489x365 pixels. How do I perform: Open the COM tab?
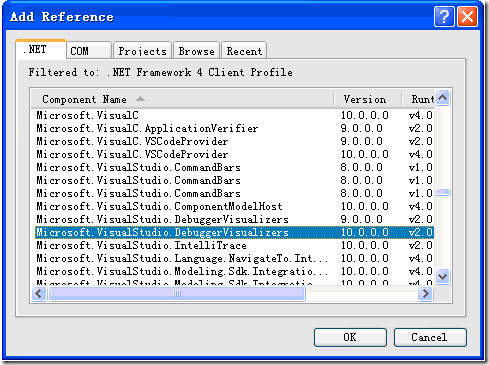pyautogui.click(x=89, y=51)
